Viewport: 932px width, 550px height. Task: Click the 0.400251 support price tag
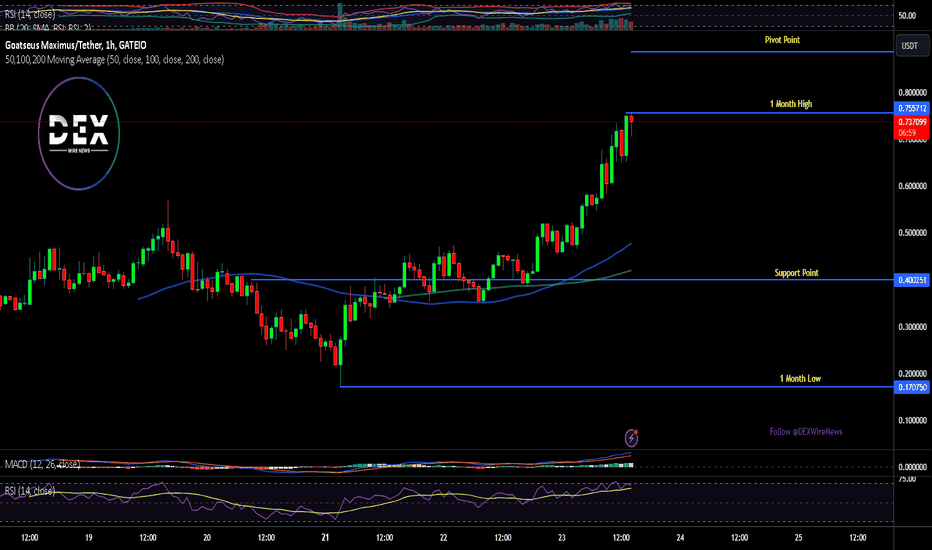[912, 280]
